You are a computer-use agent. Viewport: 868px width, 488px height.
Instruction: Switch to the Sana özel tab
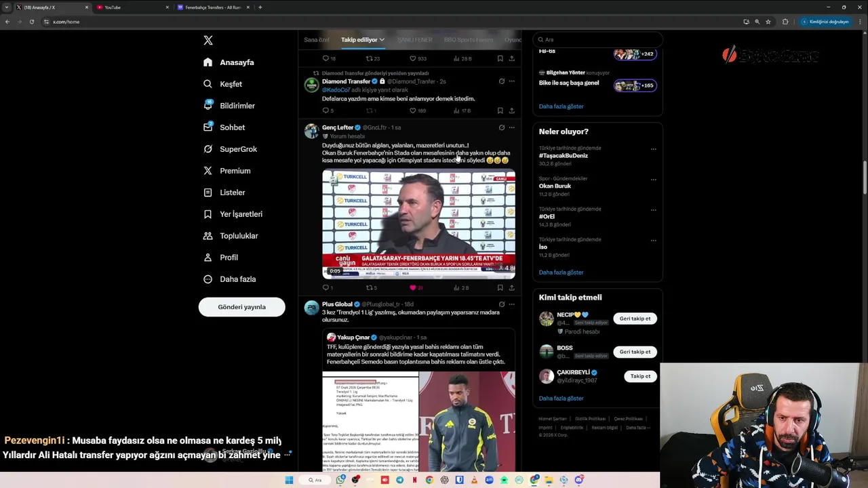316,40
